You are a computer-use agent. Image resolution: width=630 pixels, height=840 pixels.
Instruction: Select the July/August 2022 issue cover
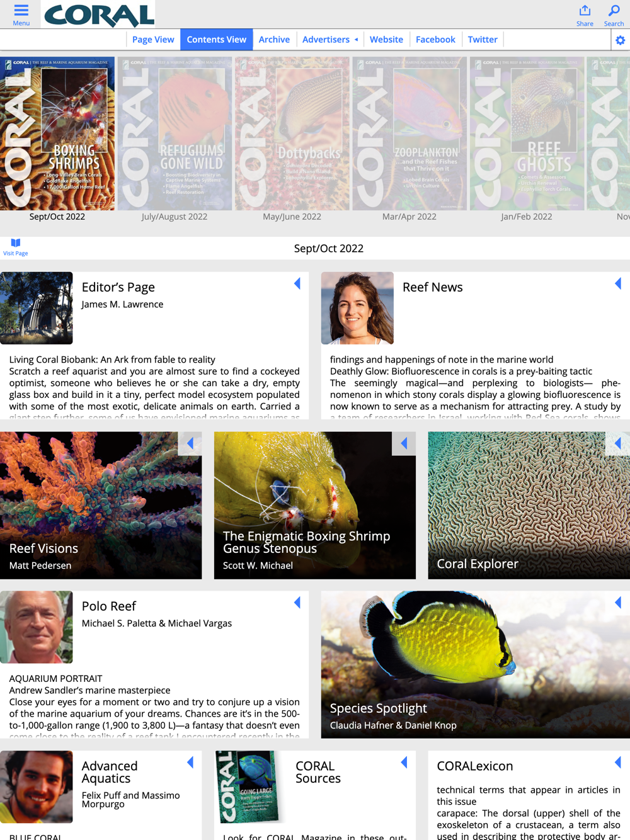(175, 133)
